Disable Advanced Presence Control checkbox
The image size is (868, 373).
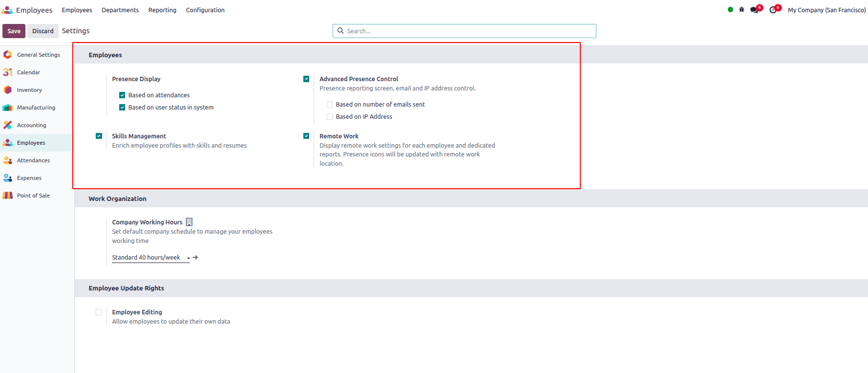306,79
